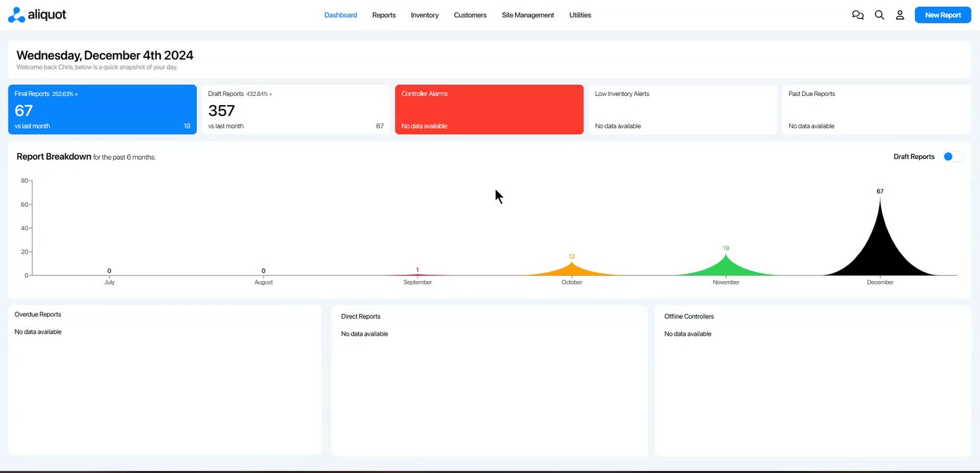Viewport: 980px width, 473px height.
Task: Open the chat messages icon
Action: (x=857, y=15)
